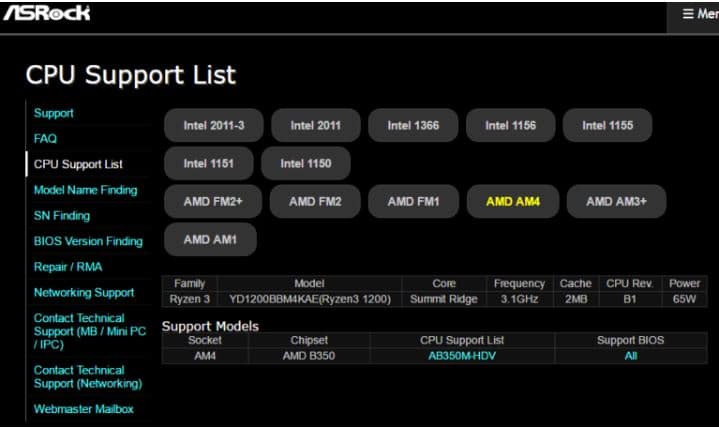Select the AMD FM2+ socket button
This screenshot has width=719, height=428.
[x=213, y=201]
